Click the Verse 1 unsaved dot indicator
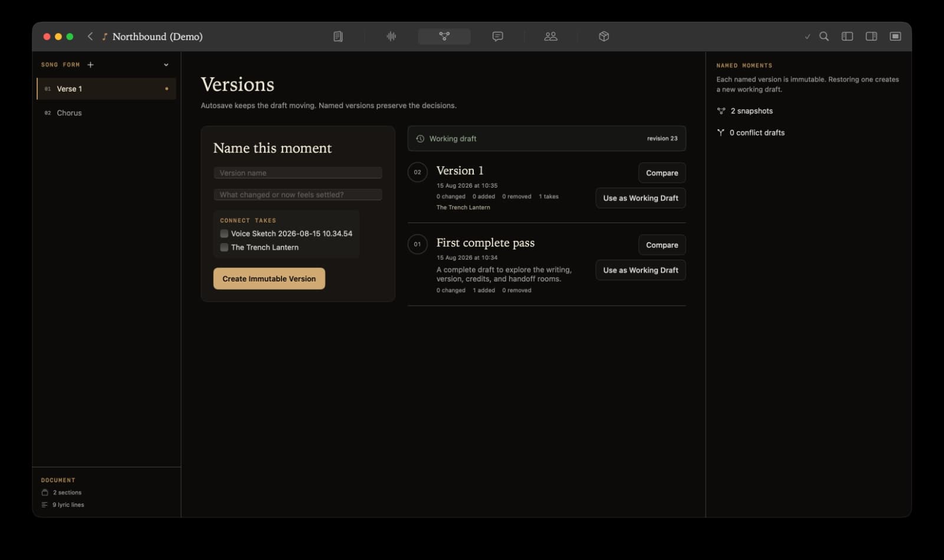 [166, 89]
